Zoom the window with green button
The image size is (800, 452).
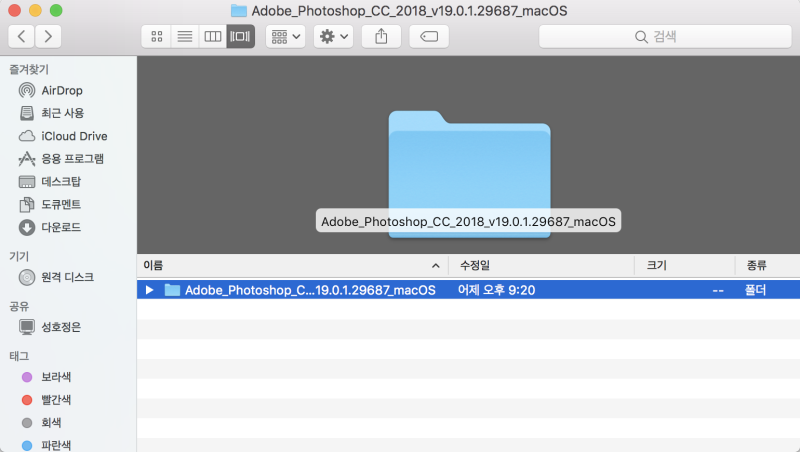56,10
